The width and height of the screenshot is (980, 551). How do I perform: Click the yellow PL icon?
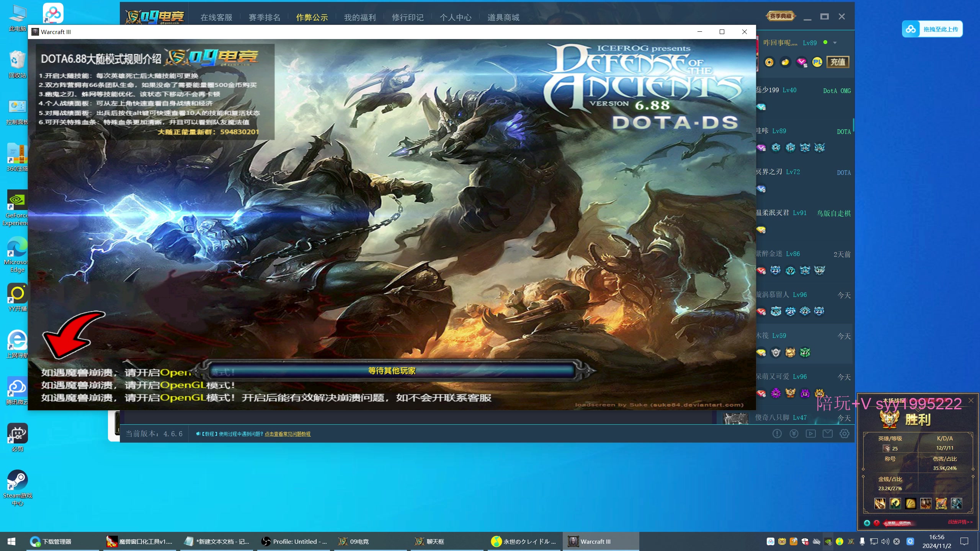(x=817, y=62)
